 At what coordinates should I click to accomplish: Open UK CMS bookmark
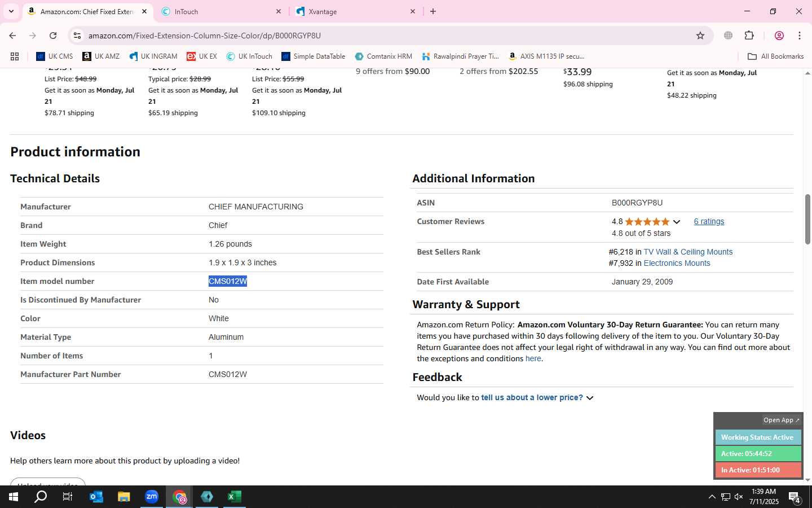click(55, 56)
